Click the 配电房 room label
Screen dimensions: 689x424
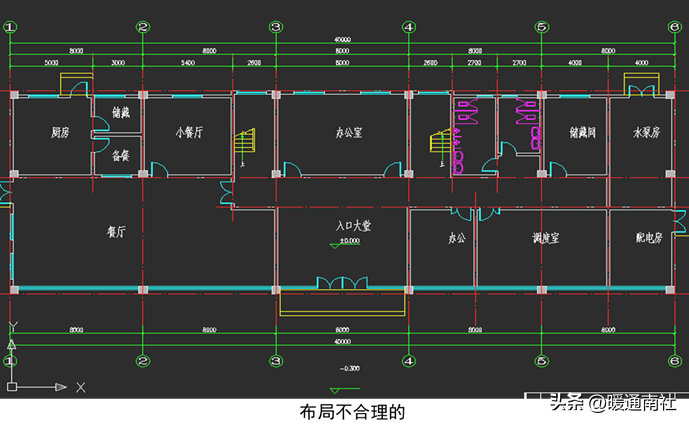(649, 238)
